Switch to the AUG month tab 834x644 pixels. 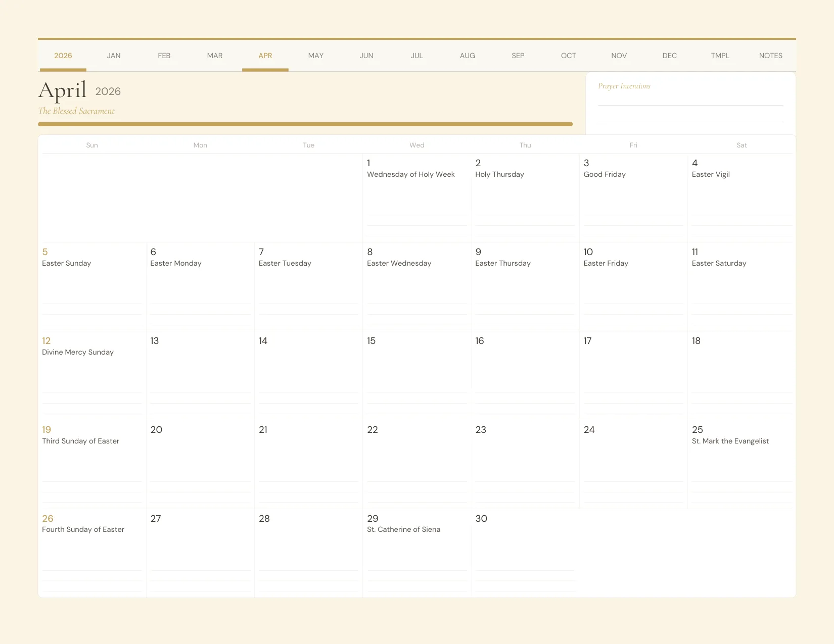tap(467, 56)
